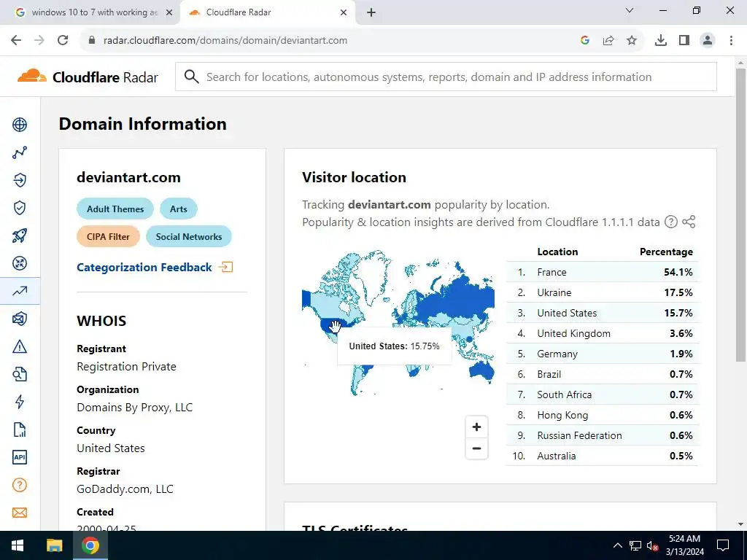The image size is (747, 560).
Task: Open the connected-dots traffic sidebar icon
Action: (20, 152)
